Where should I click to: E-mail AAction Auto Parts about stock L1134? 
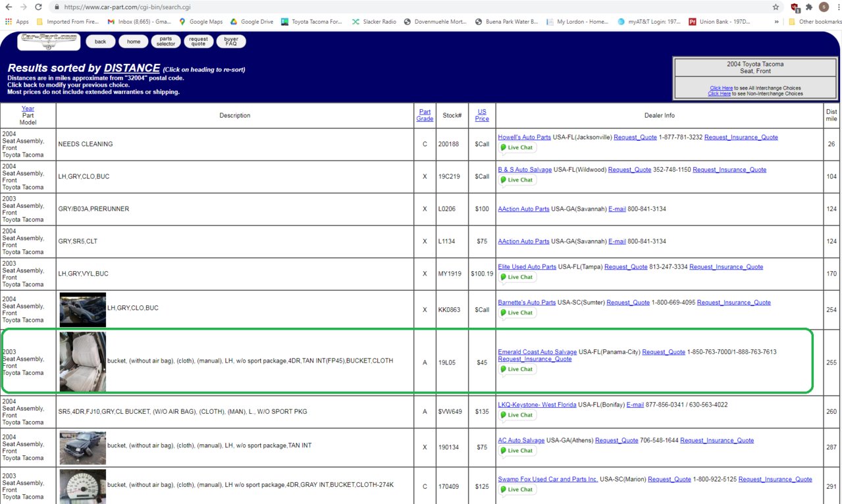pos(616,241)
